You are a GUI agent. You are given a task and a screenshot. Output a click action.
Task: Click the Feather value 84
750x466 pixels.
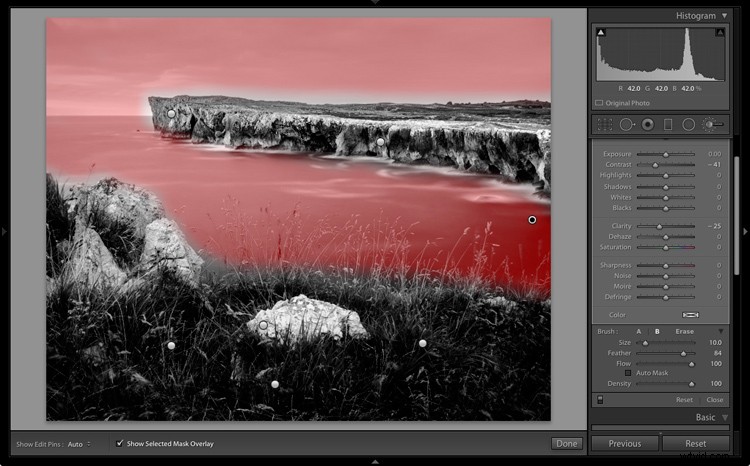point(717,353)
